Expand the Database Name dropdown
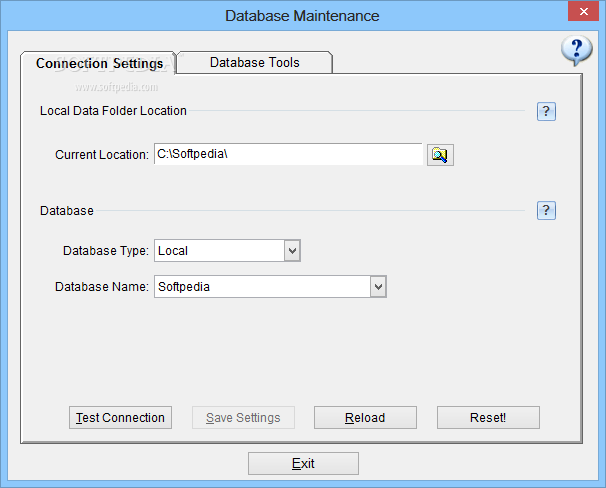 coord(378,287)
